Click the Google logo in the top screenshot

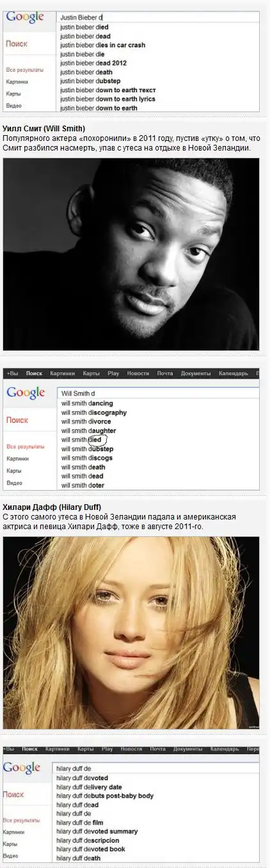click(x=25, y=17)
